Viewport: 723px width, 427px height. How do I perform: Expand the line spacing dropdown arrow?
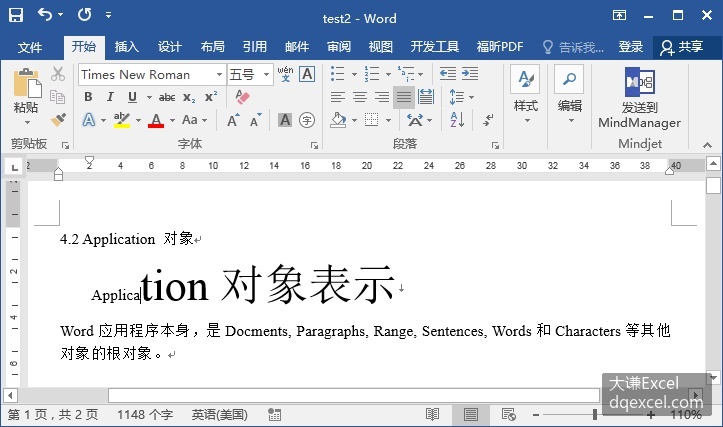[471, 97]
